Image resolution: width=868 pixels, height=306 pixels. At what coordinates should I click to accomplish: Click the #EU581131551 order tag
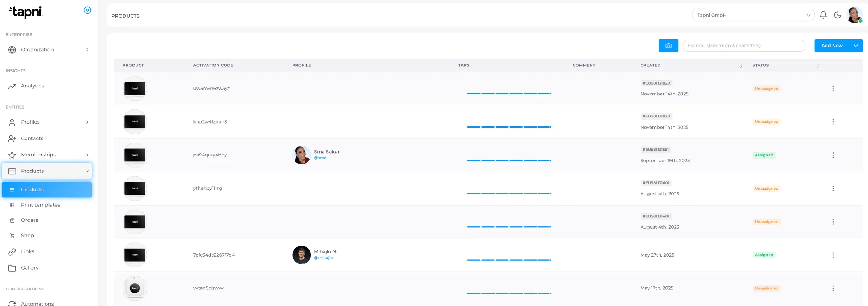click(655, 150)
